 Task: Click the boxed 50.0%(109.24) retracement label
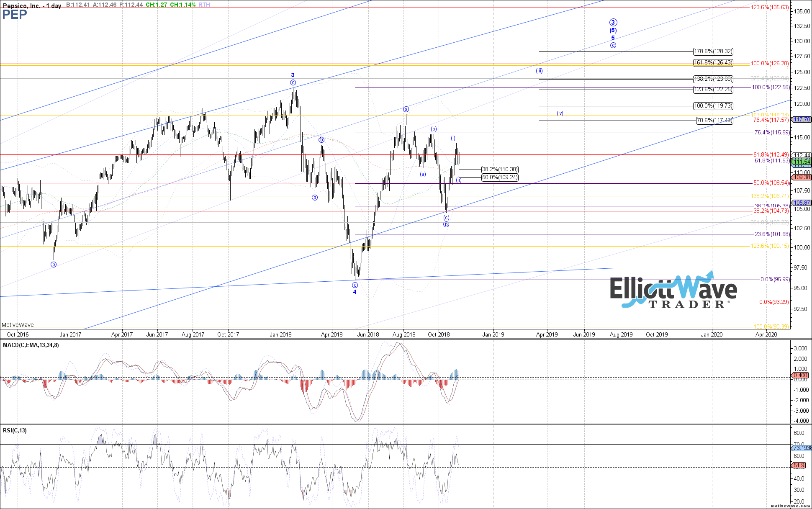pos(500,177)
